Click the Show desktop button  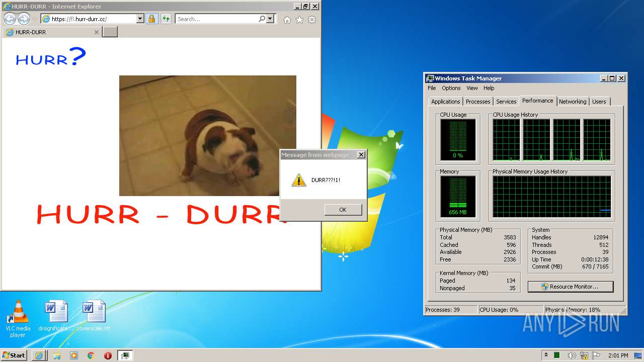(639, 355)
